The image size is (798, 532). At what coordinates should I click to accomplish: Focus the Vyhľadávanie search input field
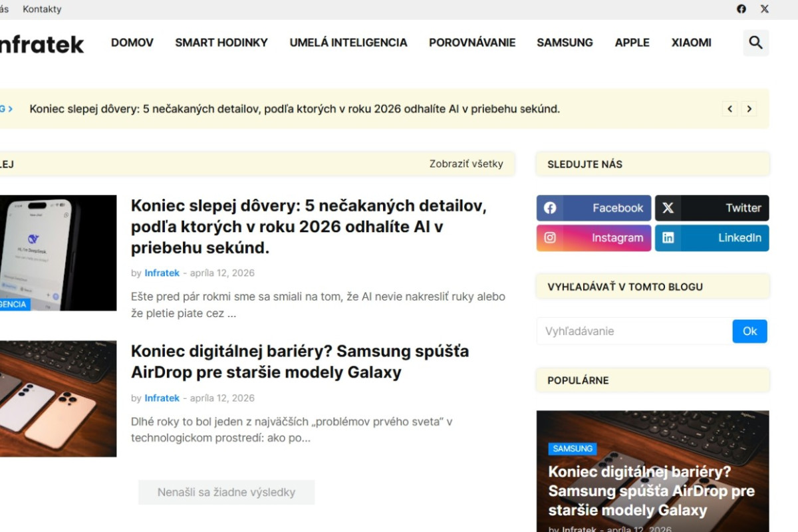634,331
